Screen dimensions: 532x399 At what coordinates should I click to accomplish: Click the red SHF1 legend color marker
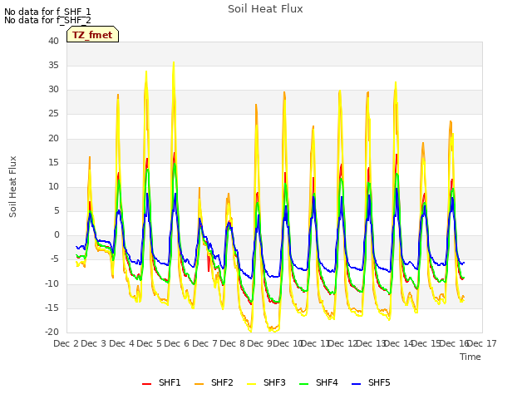click(146, 383)
